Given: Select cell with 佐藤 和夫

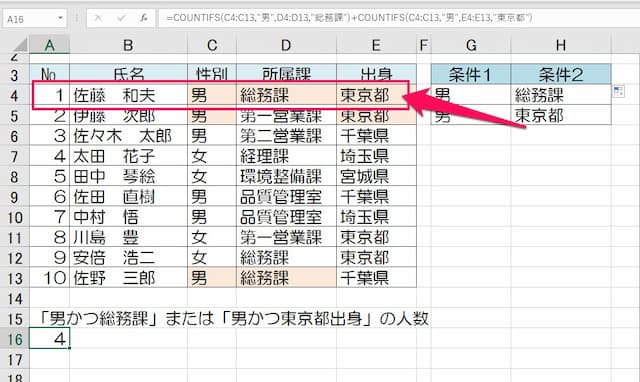Looking at the screenshot, I should pos(128,95).
